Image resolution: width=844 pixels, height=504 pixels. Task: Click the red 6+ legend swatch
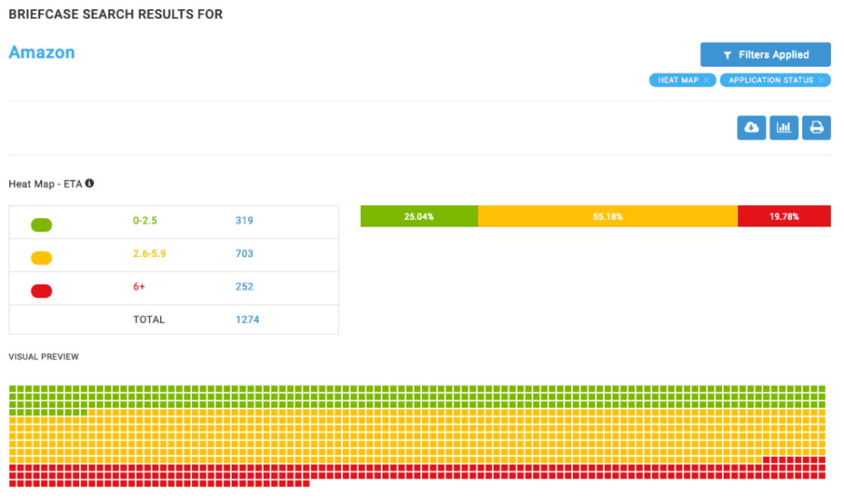click(41, 291)
